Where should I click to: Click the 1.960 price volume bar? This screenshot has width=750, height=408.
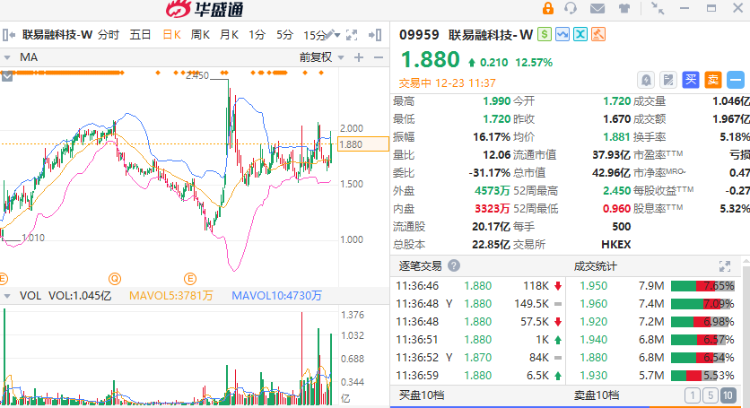pos(703,304)
